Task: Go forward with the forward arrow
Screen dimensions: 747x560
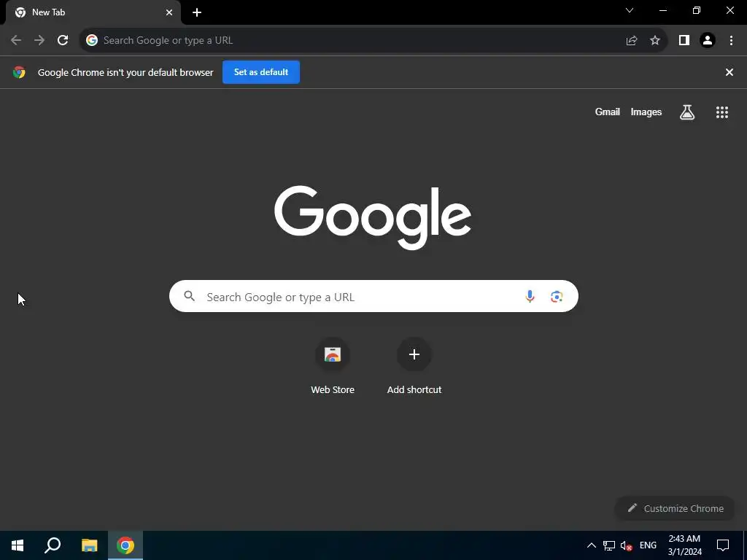Action: (x=39, y=41)
